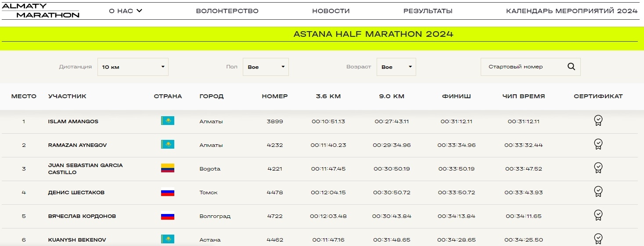Click the Стартовый номер search field
Screen dimensions: 644x246
point(522,67)
